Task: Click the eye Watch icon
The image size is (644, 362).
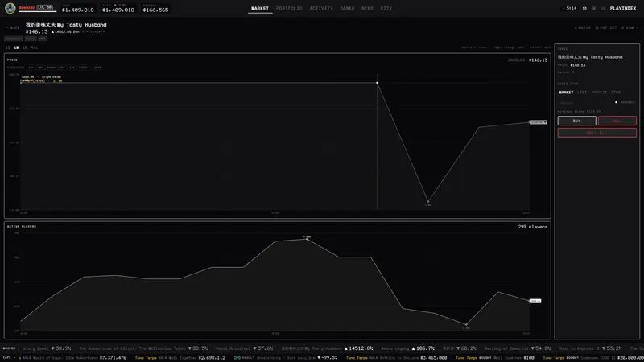Action: [576, 28]
